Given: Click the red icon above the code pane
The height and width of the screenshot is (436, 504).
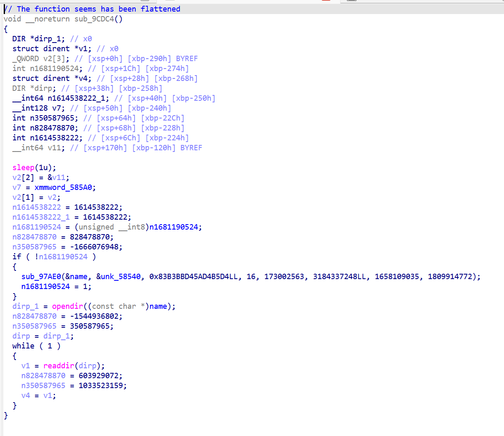Looking at the screenshot, I should click(x=326, y=2).
